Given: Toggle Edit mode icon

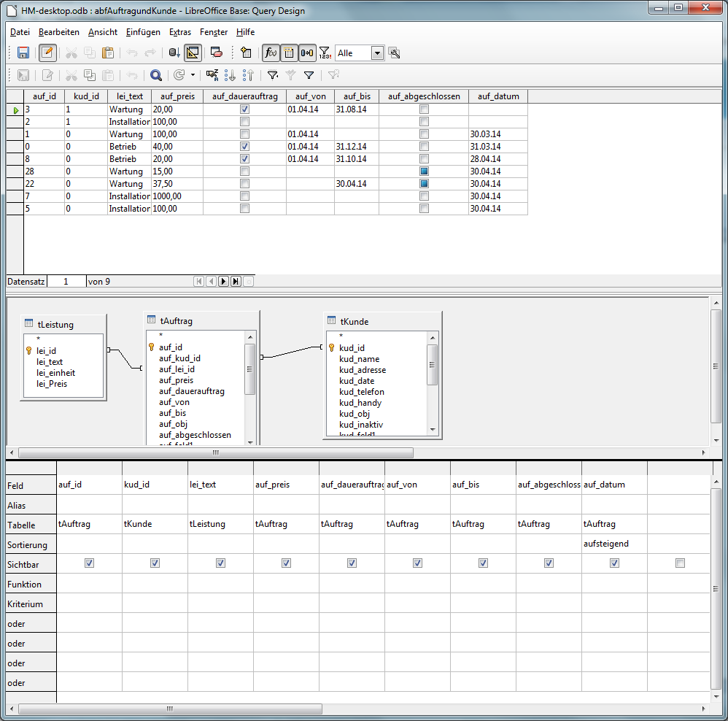Looking at the screenshot, I should 47,53.
